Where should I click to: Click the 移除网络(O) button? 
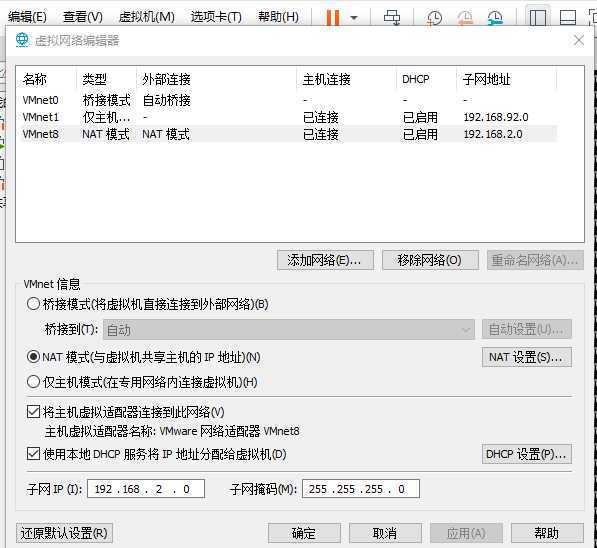coord(430,260)
